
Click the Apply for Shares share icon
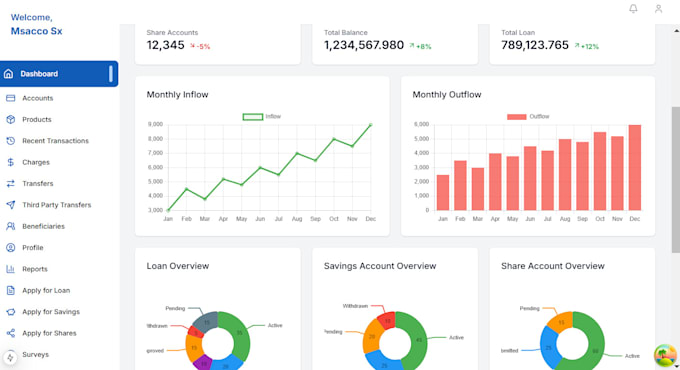(x=10, y=333)
